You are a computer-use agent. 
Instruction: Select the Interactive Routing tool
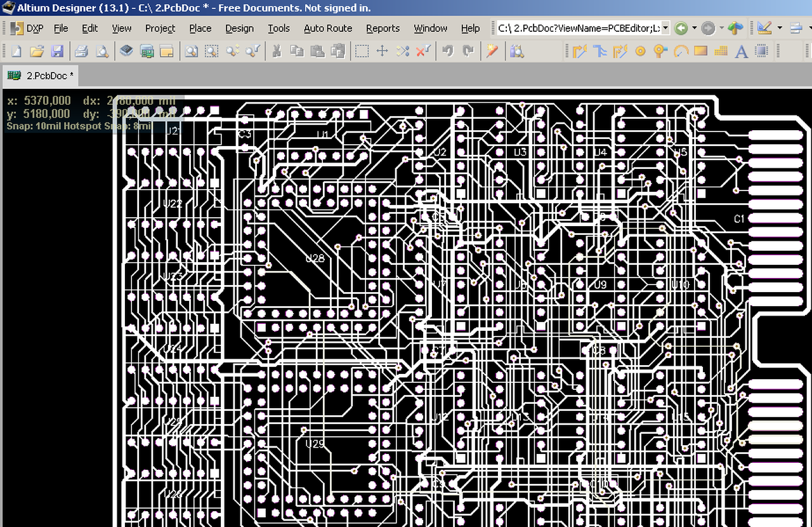(x=579, y=51)
